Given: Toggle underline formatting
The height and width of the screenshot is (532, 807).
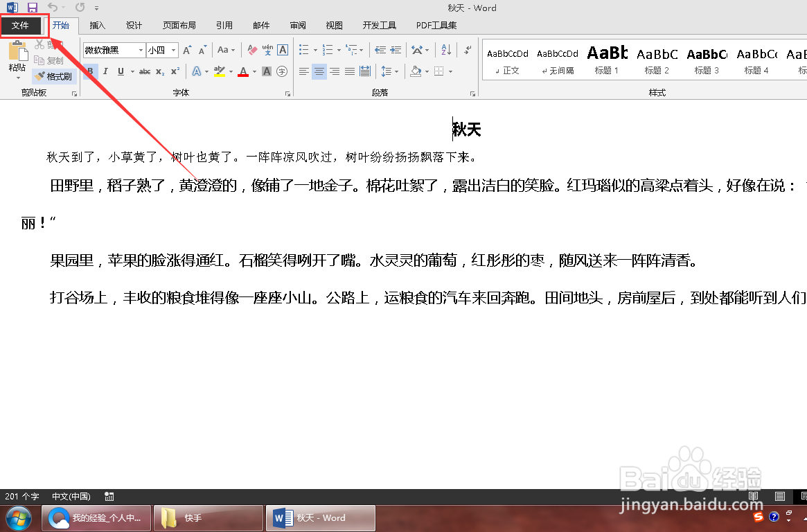Looking at the screenshot, I should coord(121,71).
